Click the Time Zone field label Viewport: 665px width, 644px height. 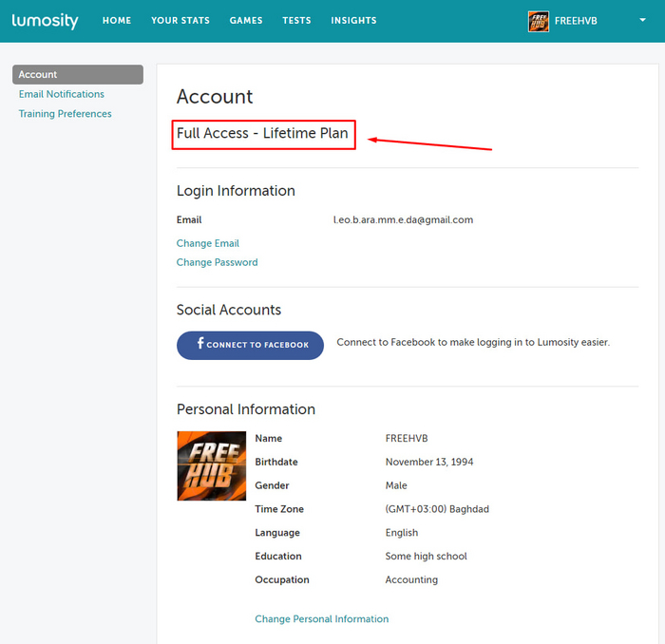[279, 509]
